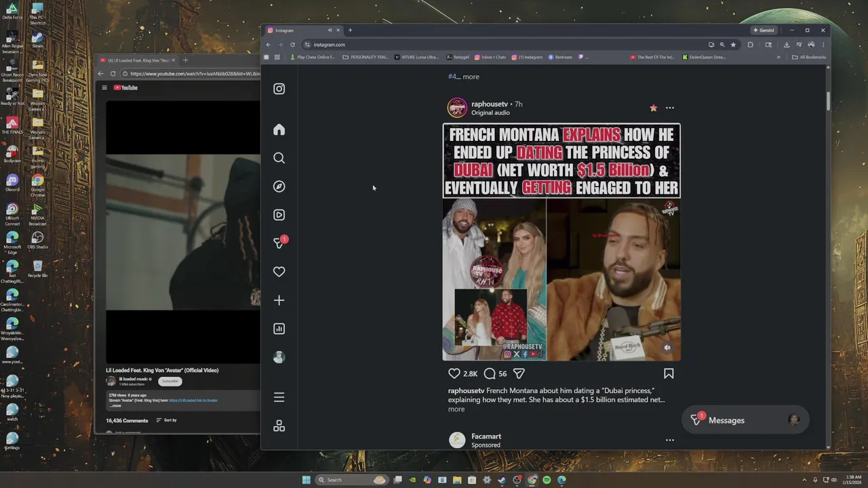
Task: Open the VITURE Luma Ultra bookmark
Action: [416, 57]
